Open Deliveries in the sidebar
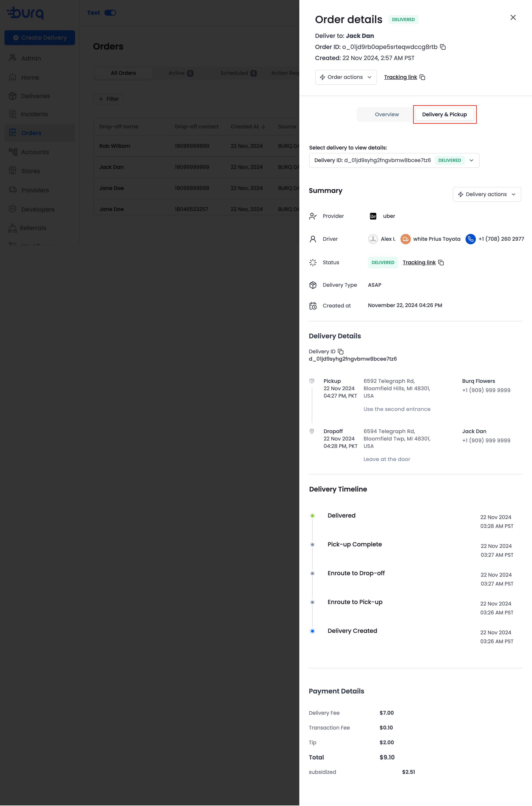The image size is (532, 806). point(35,96)
